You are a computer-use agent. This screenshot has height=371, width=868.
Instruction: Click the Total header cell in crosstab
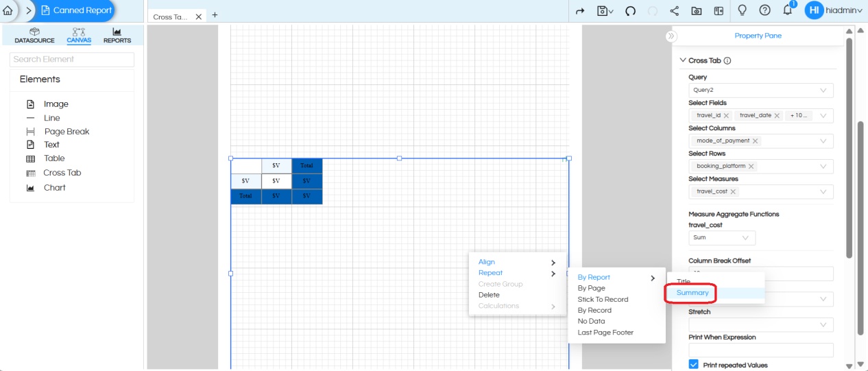tap(307, 165)
